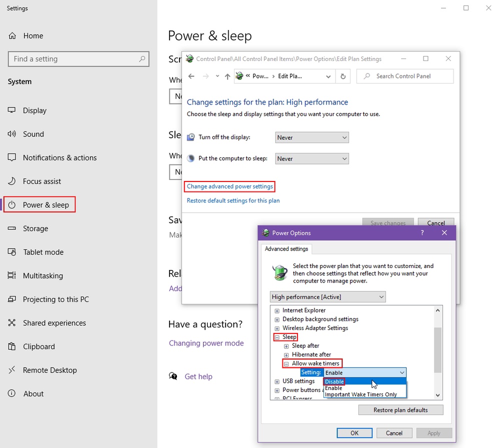
Task: Click the Forward arrow in Control Panel window
Action: click(x=206, y=76)
